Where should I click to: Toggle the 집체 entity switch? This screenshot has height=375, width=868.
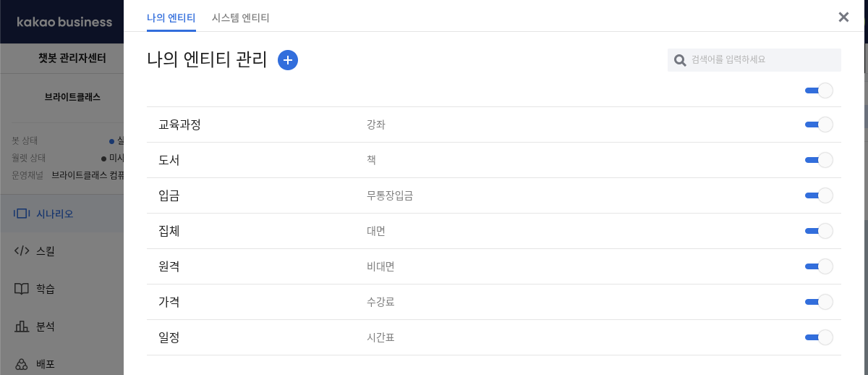pyautogui.click(x=819, y=231)
